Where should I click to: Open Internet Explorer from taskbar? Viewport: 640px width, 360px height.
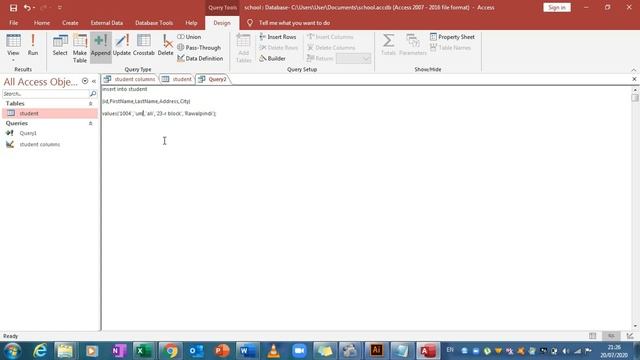[x=40, y=351]
